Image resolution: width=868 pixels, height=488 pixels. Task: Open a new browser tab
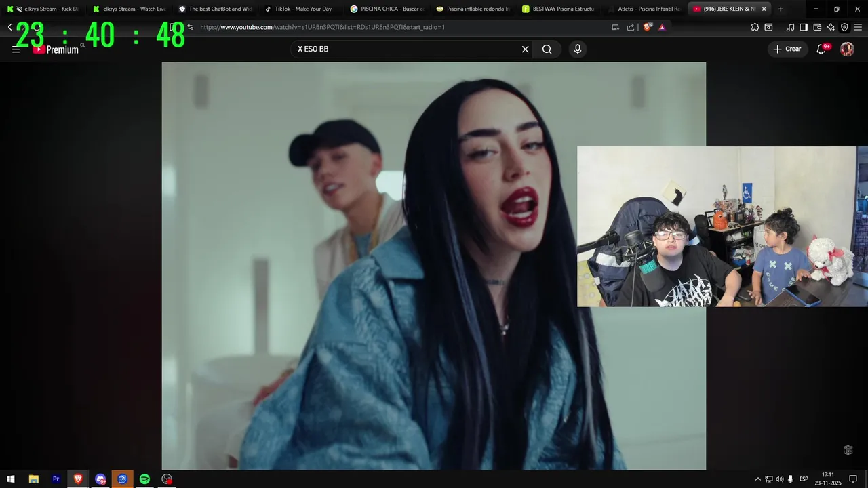pos(781,9)
